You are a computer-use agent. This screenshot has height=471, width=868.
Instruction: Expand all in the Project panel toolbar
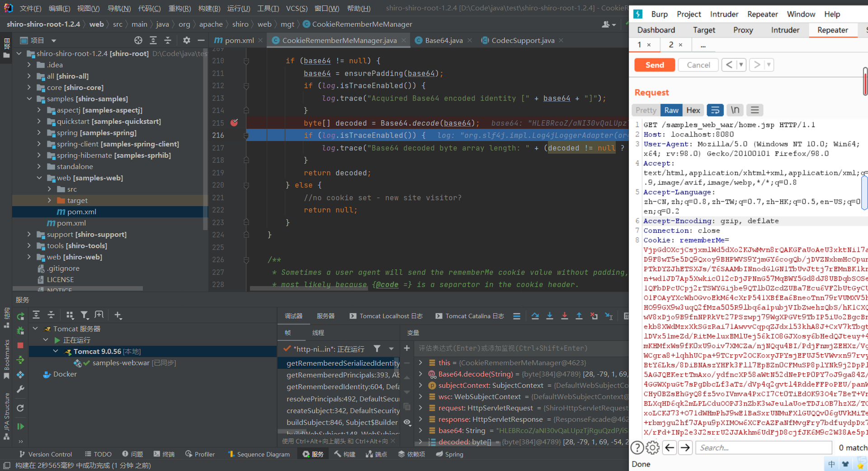[x=153, y=41]
